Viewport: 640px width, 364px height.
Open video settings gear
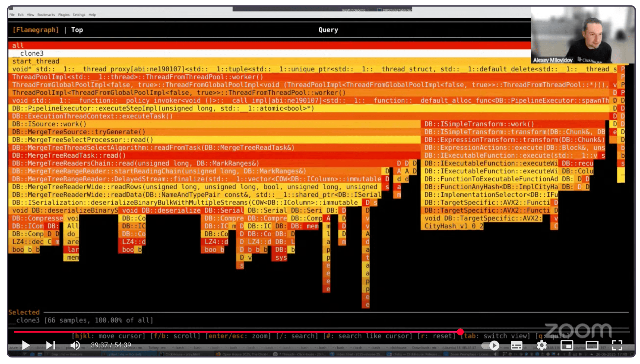pyautogui.click(x=541, y=345)
